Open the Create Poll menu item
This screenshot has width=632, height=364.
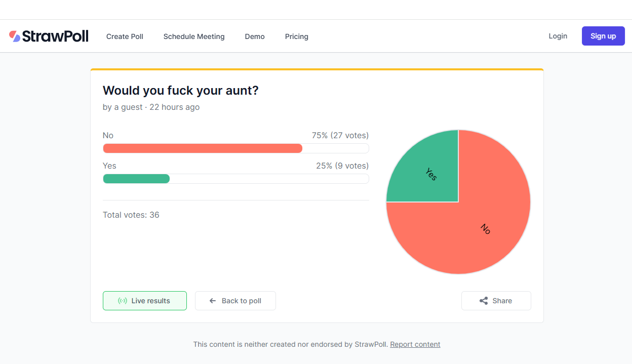125,36
